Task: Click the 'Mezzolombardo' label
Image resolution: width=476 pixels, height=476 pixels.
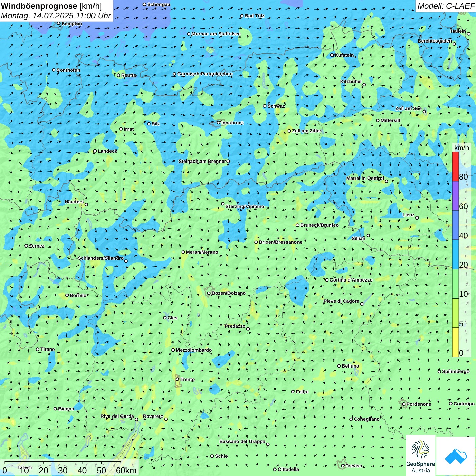Action: [194, 350]
